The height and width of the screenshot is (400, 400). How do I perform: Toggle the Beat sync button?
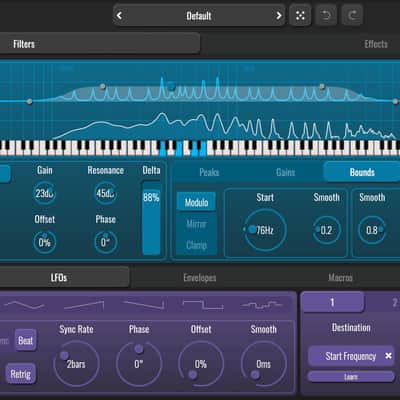pos(25,340)
